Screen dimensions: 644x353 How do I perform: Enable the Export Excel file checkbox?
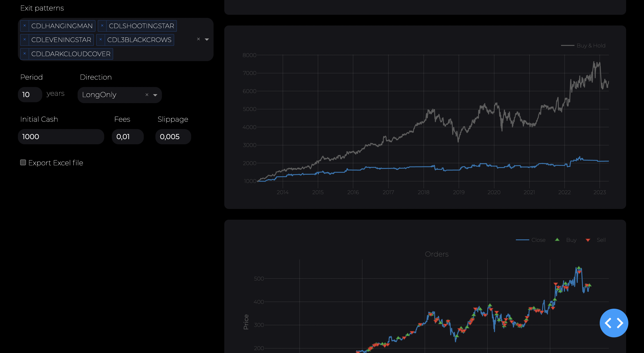point(23,162)
